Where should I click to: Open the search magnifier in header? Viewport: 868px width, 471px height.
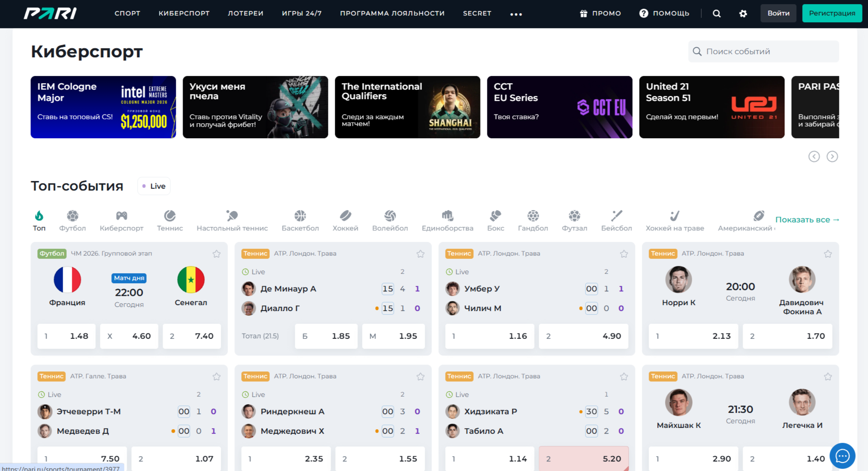pyautogui.click(x=717, y=14)
